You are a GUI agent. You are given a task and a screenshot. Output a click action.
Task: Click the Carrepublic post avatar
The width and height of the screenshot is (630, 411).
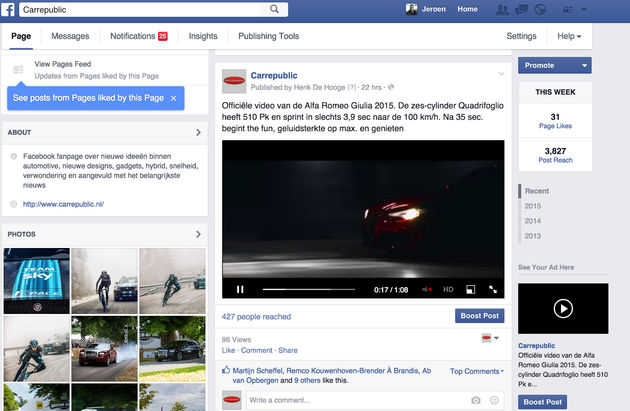234,81
